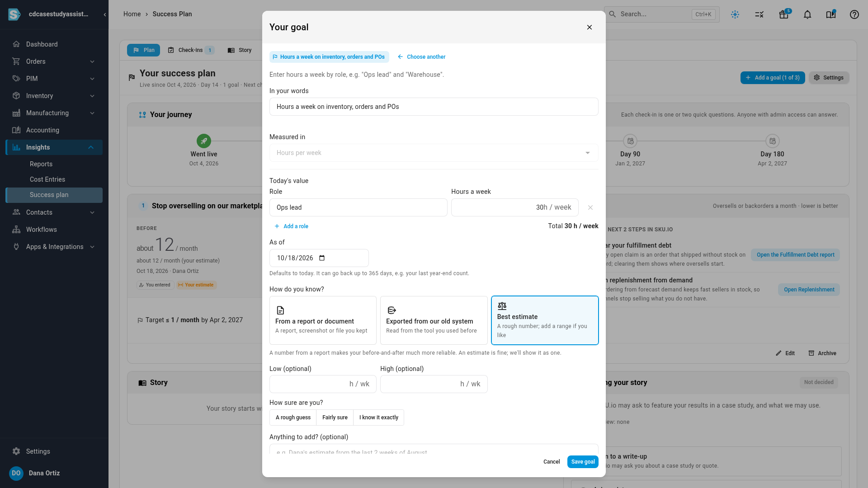Click the In your words text field

[434, 107]
